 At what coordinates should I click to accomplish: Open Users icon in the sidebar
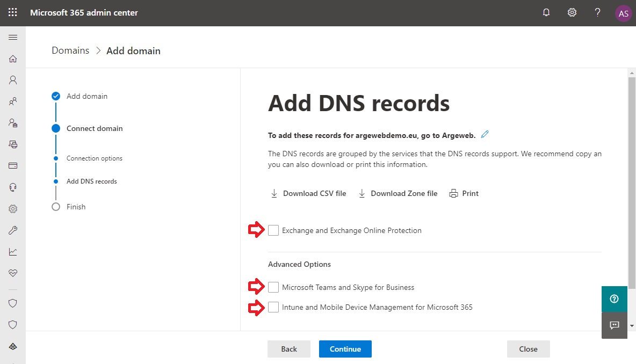(13, 80)
